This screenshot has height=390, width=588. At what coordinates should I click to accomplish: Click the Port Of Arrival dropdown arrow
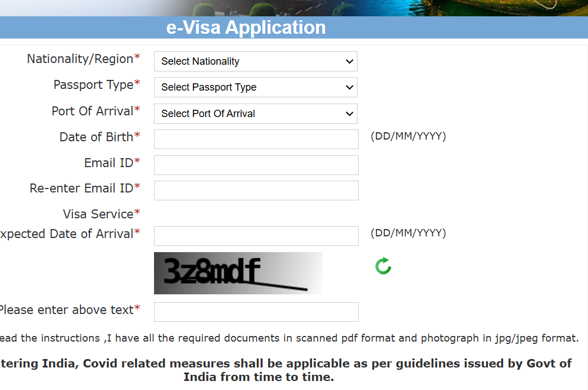pyautogui.click(x=350, y=114)
